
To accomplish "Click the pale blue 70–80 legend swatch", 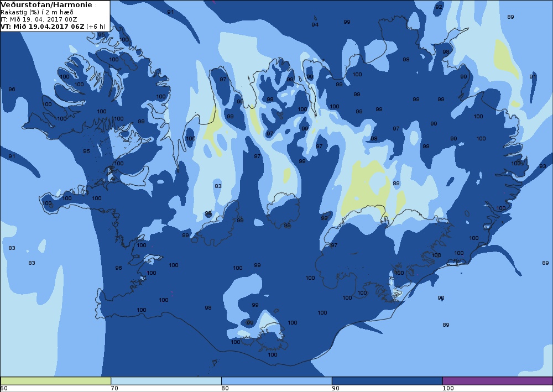I will click(x=166, y=381).
